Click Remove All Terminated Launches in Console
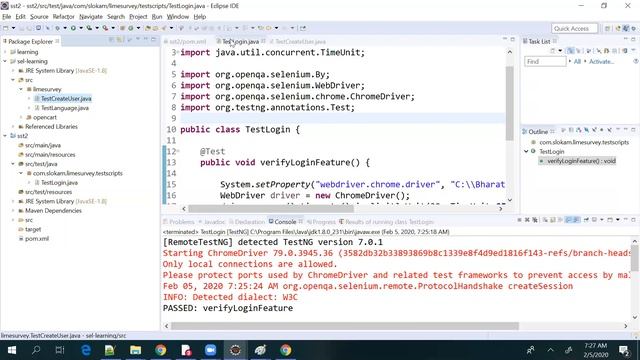This screenshot has height=360, width=640. point(535,220)
